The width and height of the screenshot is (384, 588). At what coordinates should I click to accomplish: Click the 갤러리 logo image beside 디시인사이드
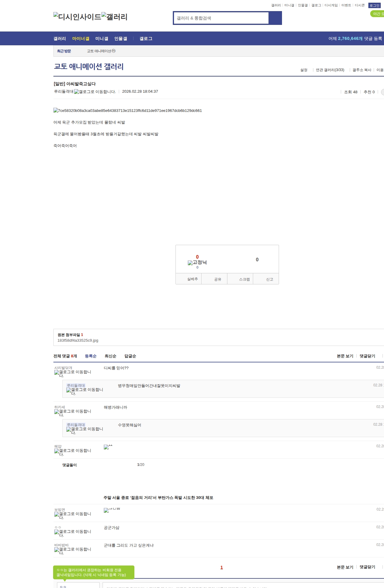point(115,17)
